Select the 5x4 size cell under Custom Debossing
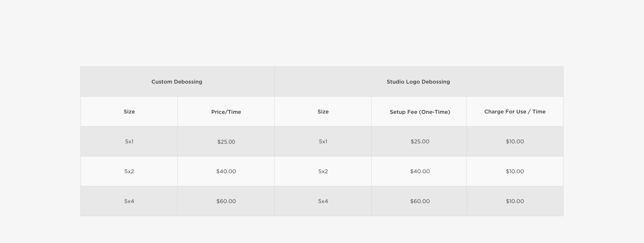The width and height of the screenshot is (644, 243). (x=129, y=201)
